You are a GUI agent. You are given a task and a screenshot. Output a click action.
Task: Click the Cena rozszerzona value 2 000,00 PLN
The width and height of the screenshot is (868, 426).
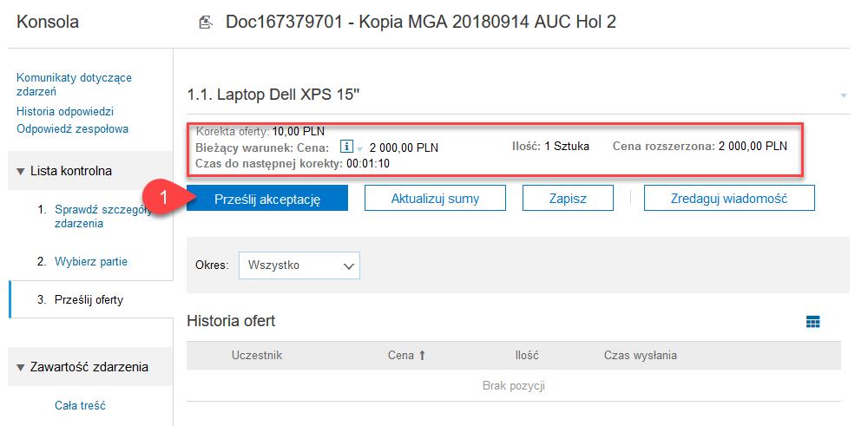click(x=753, y=146)
